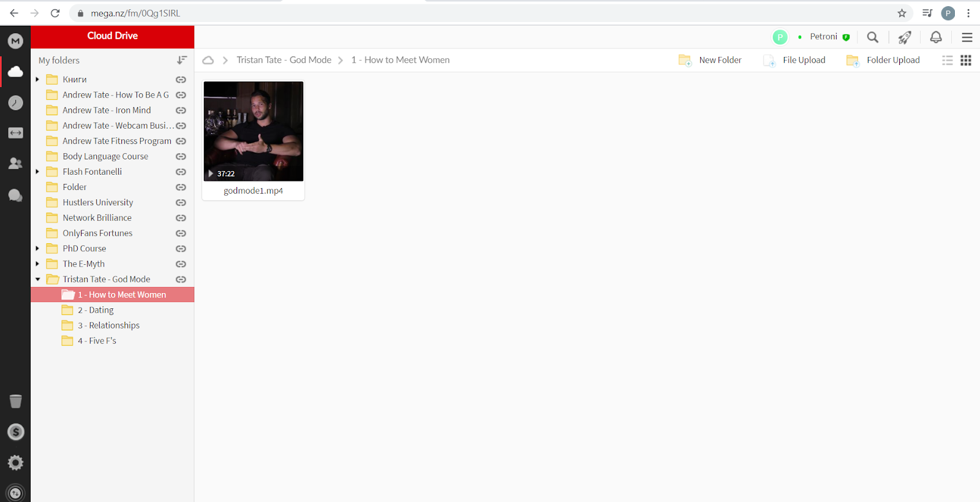Open the Settings gear sidebar icon
The width and height of the screenshot is (980, 502).
[x=15, y=462]
